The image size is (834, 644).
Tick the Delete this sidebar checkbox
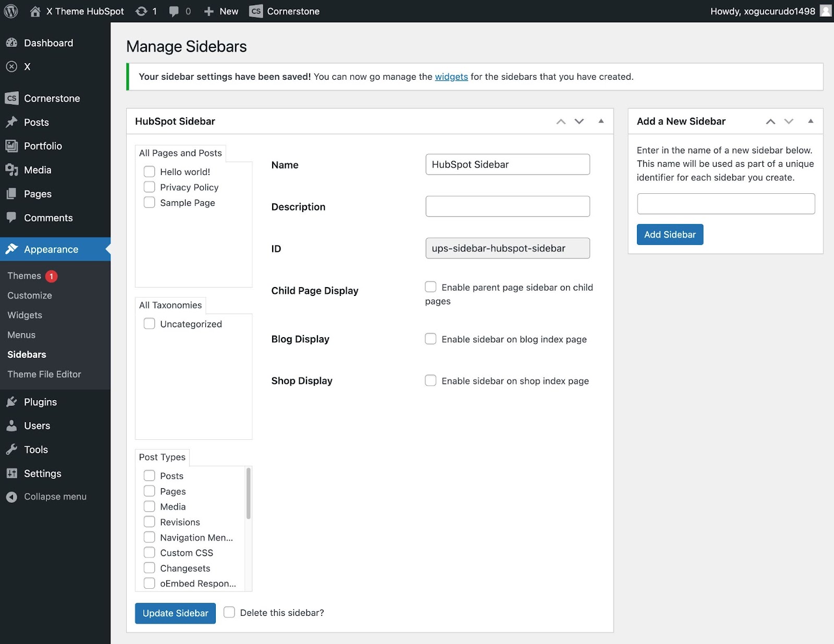click(x=229, y=612)
